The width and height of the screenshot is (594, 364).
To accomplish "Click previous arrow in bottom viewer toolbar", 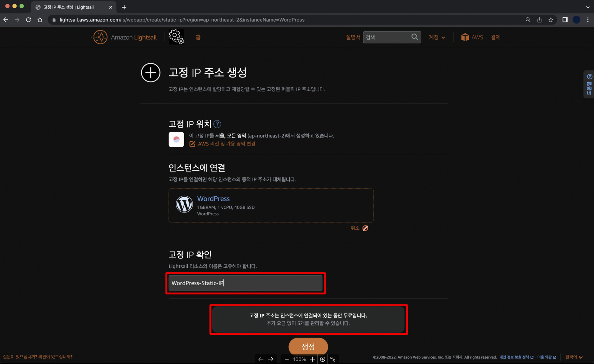I will point(261,359).
